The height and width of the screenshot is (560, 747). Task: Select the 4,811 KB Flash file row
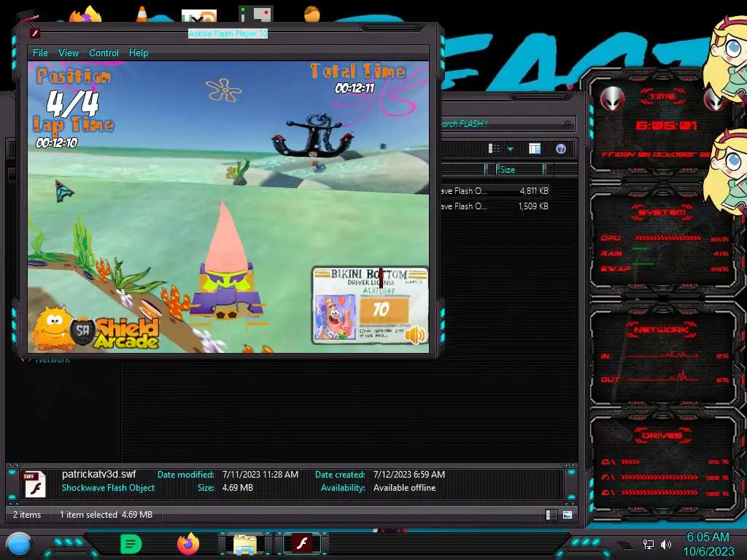point(495,191)
